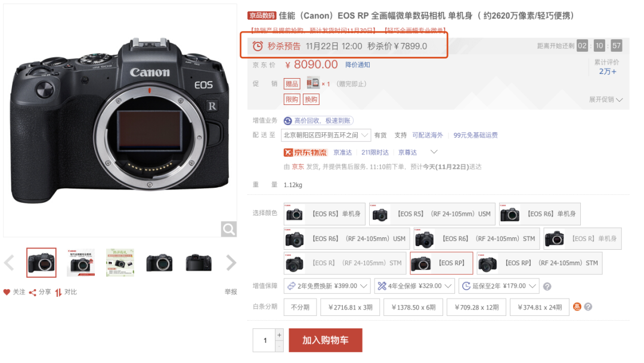Screen dimensions: 644x363
Task: Open the 延保至2年 ¥179.00 dropdown
Action: [x=499, y=286]
